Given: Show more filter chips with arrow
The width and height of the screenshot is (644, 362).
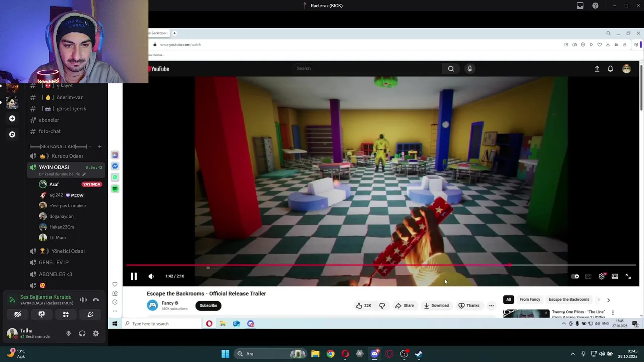Looking at the screenshot, I should point(608,300).
